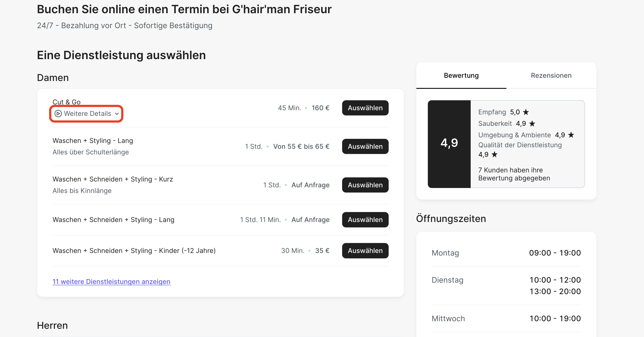
Task: Switch to the Rezensionen tab
Action: pos(551,75)
